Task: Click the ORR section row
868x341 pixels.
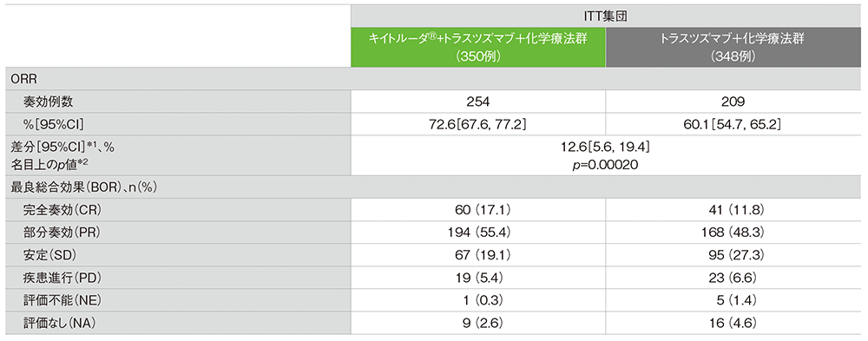Action: pos(434,79)
